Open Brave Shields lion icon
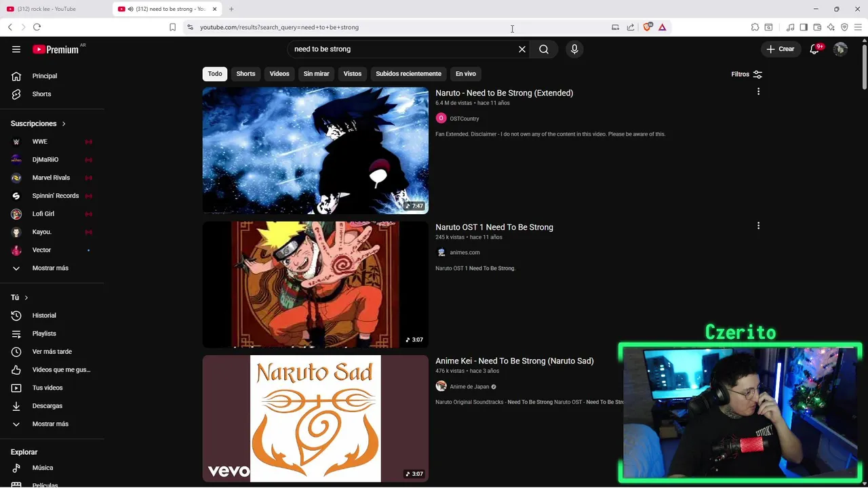The image size is (868, 488). tap(647, 27)
